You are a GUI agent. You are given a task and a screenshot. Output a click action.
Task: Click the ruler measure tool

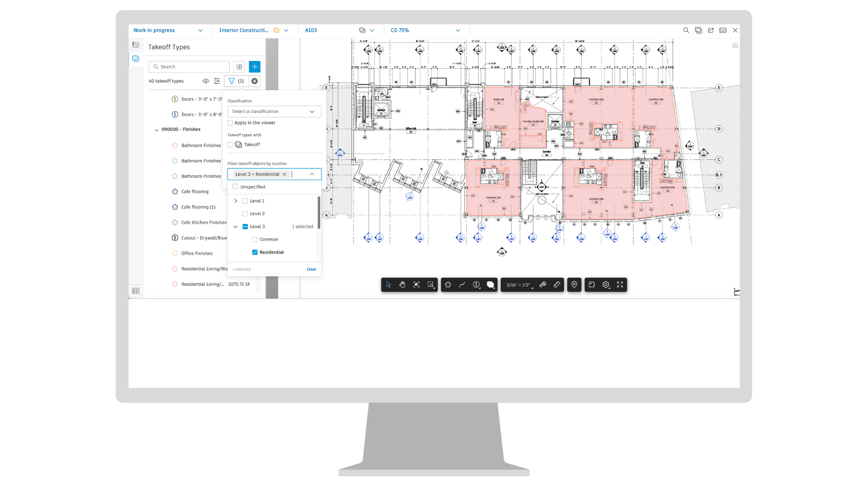tap(557, 285)
